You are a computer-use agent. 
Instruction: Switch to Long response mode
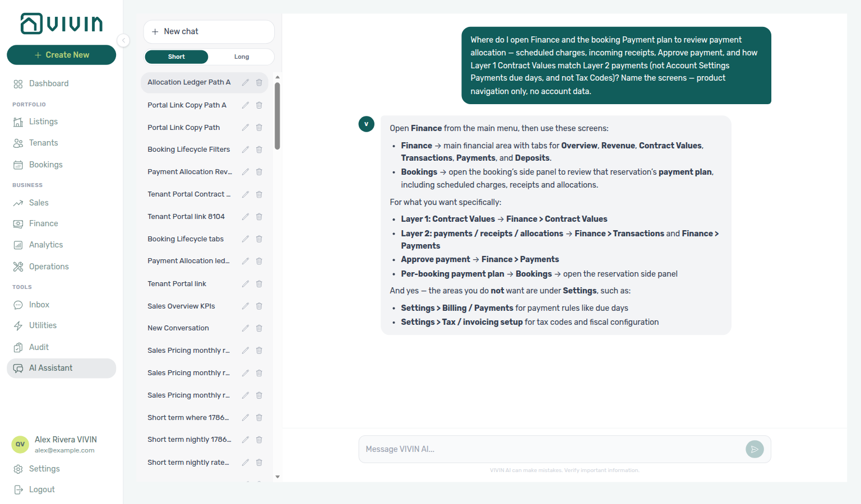tap(242, 57)
